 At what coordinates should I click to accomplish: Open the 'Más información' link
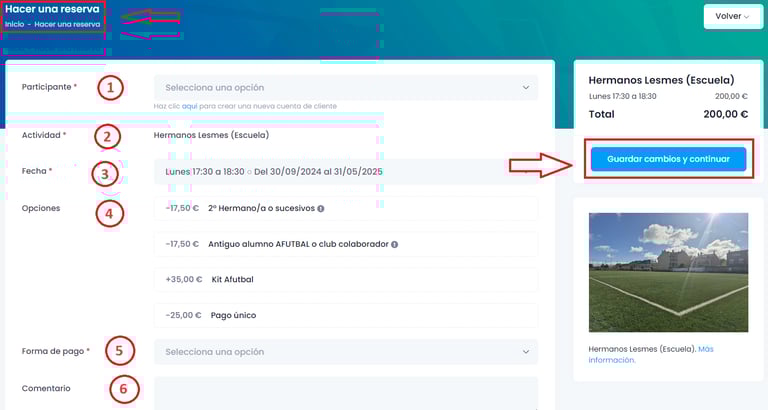[651, 354]
